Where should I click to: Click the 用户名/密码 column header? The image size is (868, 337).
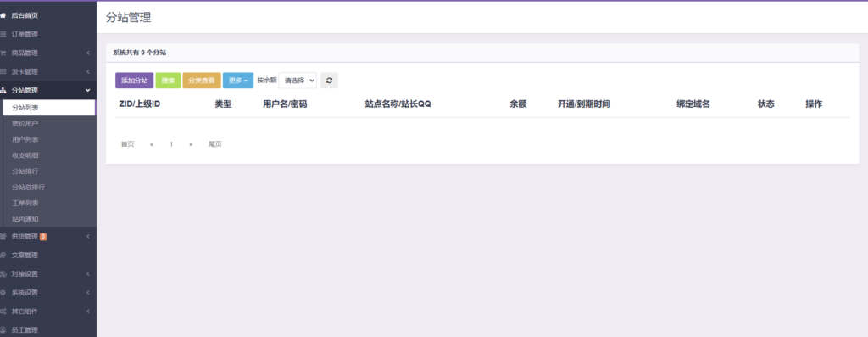point(285,104)
